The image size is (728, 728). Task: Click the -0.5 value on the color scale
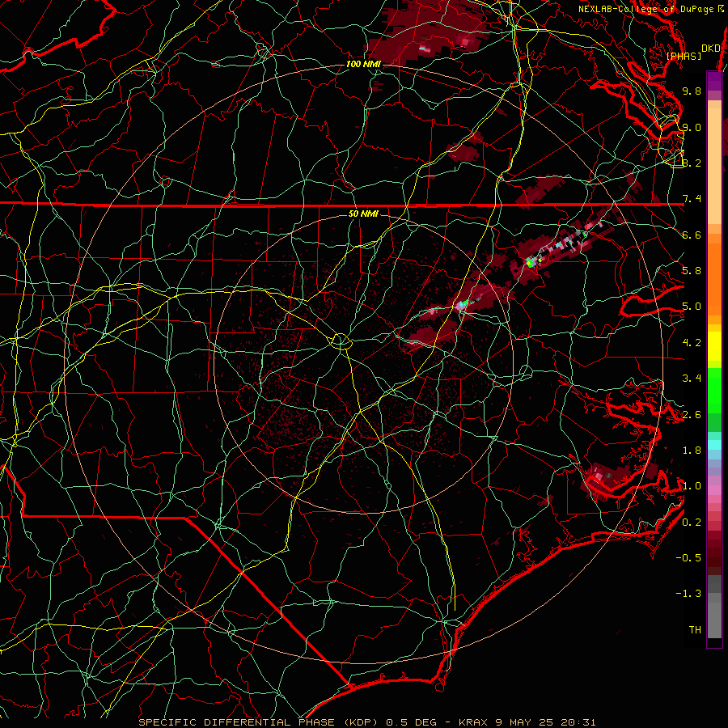688,558
